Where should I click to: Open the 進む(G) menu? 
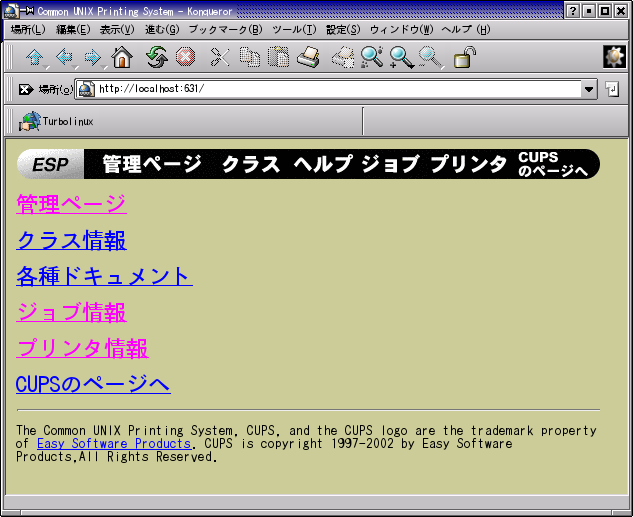pos(162,29)
